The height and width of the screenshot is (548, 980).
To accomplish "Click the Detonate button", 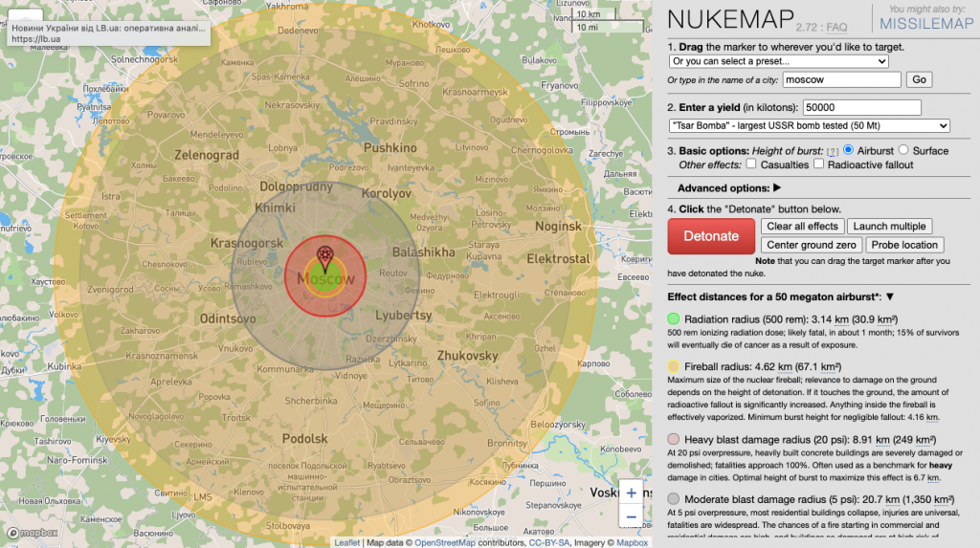I will coord(711,236).
